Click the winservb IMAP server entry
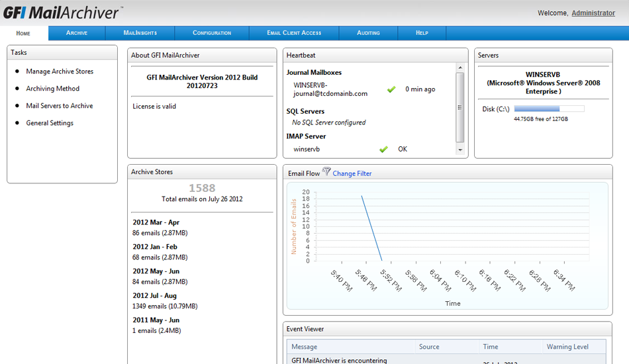 (307, 149)
